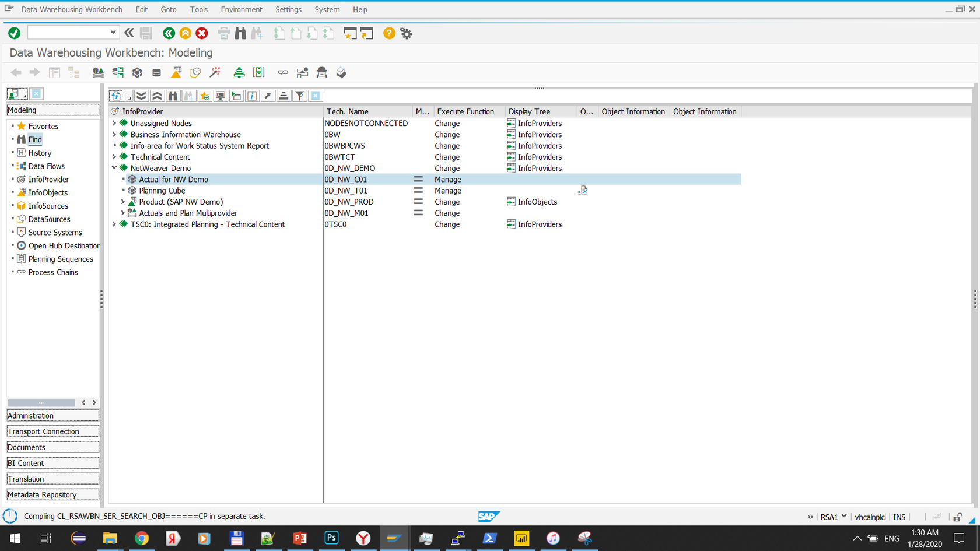The width and height of the screenshot is (980, 551).
Task: Expand Actuals and Plan Multiprovider node
Action: pos(123,213)
